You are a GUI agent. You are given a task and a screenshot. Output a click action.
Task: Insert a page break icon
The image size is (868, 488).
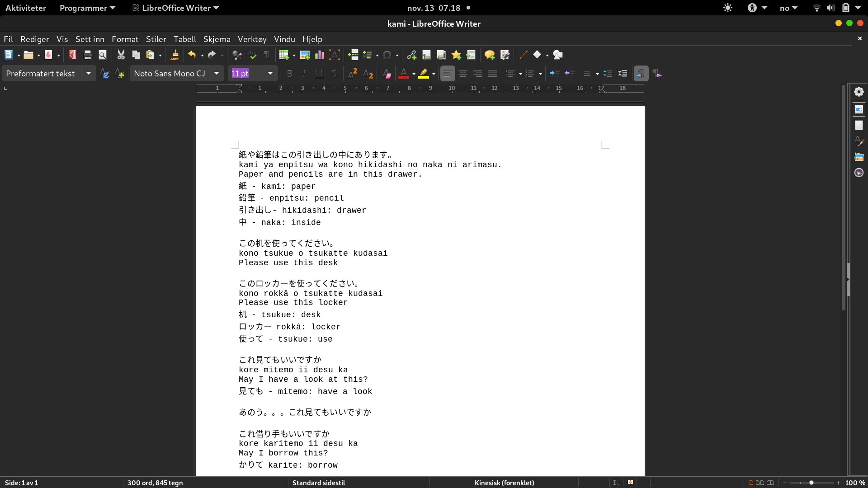tap(354, 55)
